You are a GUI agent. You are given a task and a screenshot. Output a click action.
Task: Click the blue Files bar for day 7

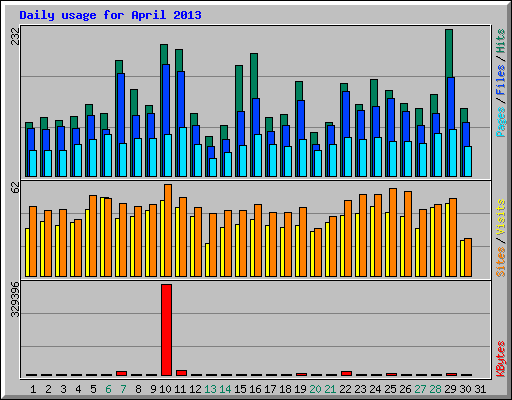(121, 108)
